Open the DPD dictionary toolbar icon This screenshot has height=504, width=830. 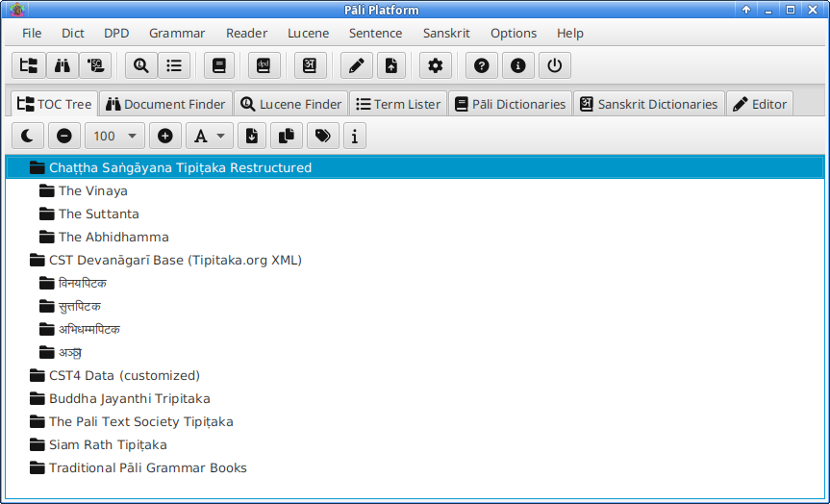click(264, 65)
